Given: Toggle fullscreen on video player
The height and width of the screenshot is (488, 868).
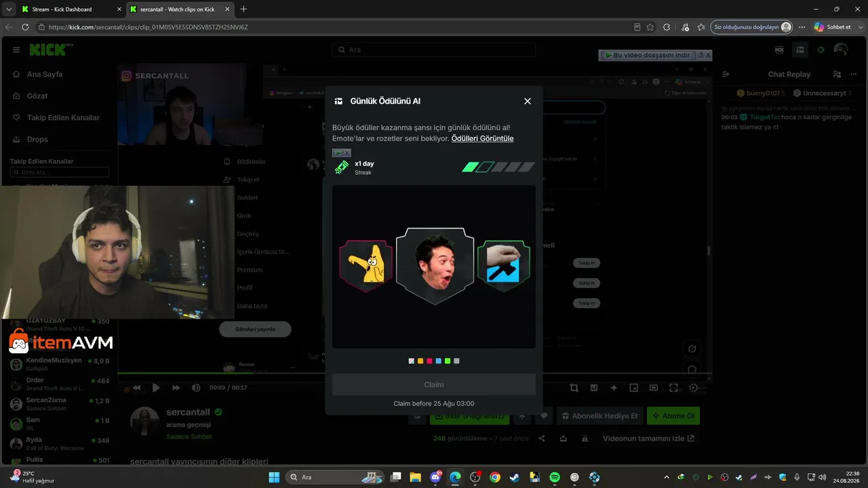Looking at the screenshot, I should point(673,388).
